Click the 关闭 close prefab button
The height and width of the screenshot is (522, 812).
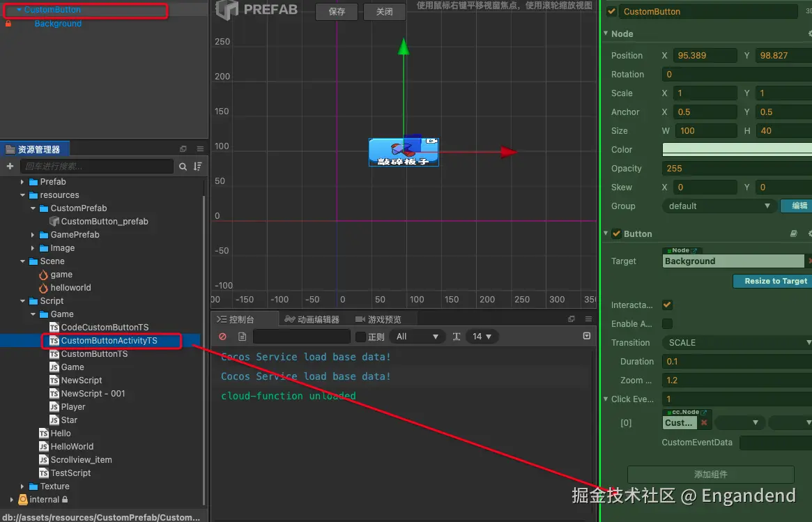click(384, 11)
